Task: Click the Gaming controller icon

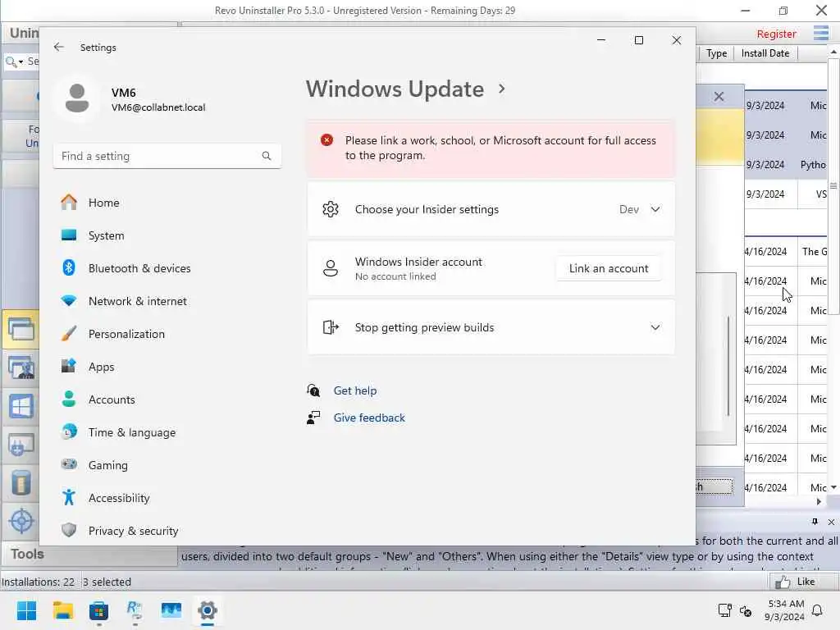Action: 69,464
